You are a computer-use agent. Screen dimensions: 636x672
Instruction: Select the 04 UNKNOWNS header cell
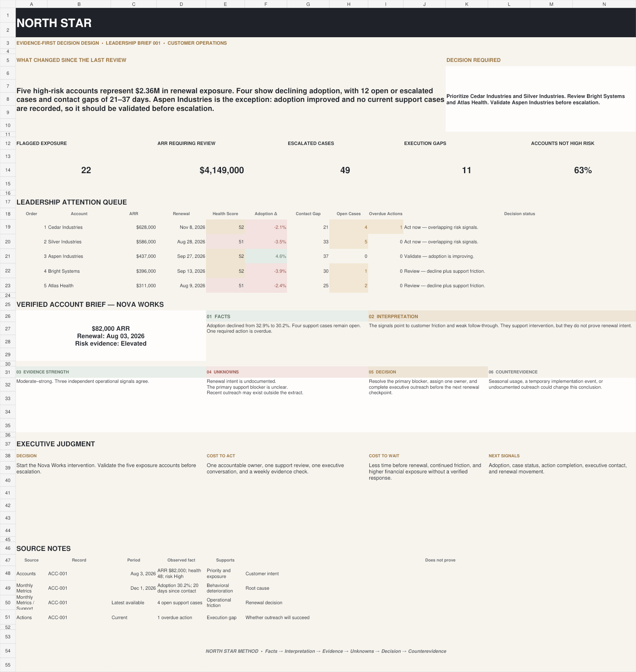(287, 372)
